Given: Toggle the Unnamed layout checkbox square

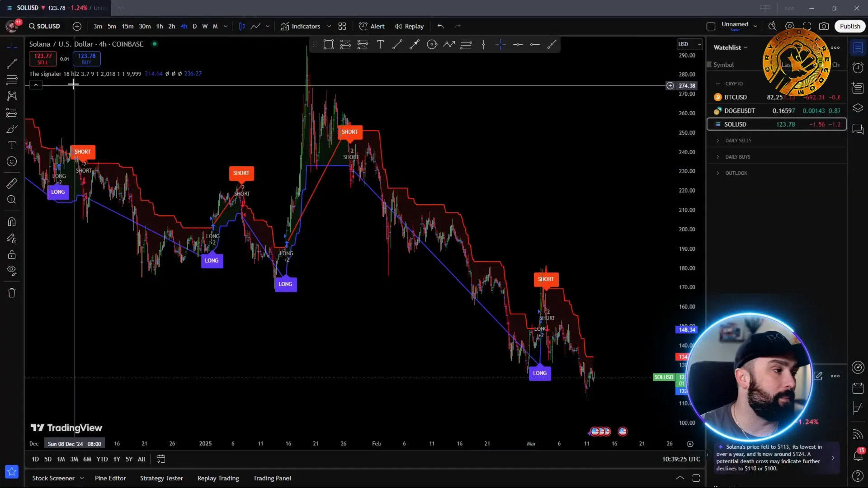Looking at the screenshot, I should point(711,26).
